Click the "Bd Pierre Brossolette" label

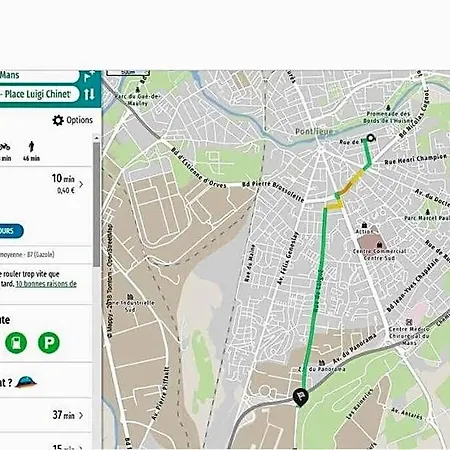pyautogui.click(x=273, y=191)
